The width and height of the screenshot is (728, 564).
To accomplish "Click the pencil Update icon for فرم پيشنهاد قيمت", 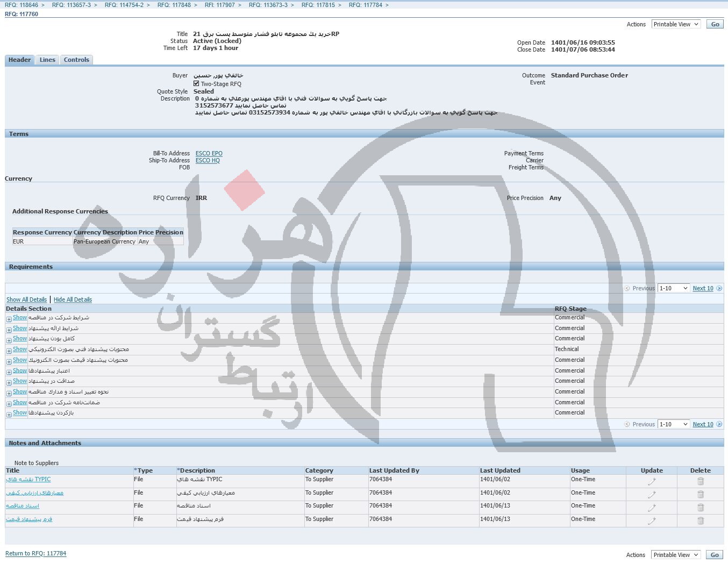I will click(x=652, y=521).
